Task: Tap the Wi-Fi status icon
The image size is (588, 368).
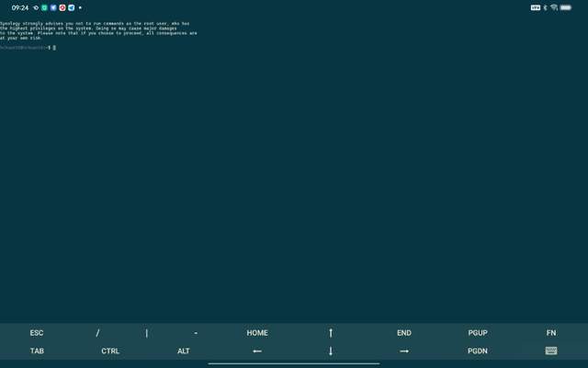Action: pos(554,7)
